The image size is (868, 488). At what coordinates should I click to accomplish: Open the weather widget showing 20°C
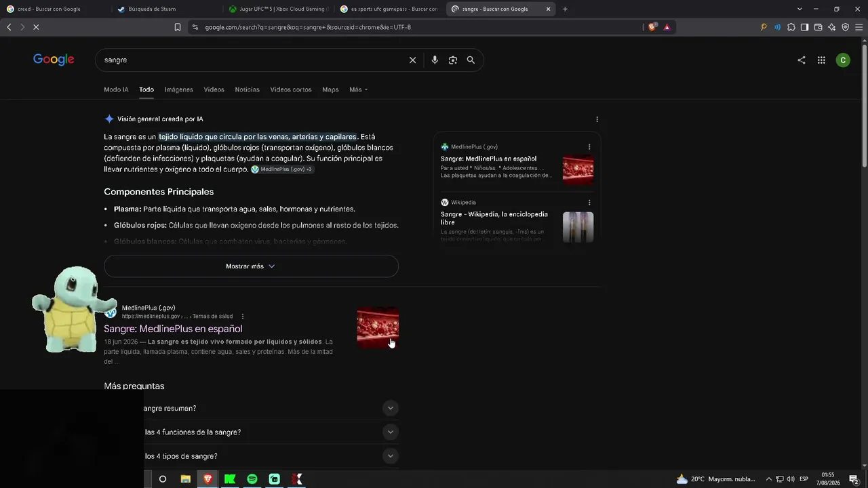pyautogui.click(x=715, y=479)
